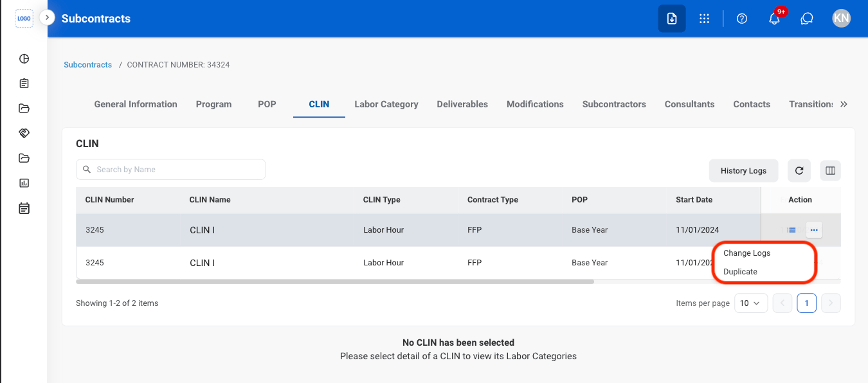Open the tag icon in the sidebar
This screenshot has height=383, width=868.
click(24, 133)
